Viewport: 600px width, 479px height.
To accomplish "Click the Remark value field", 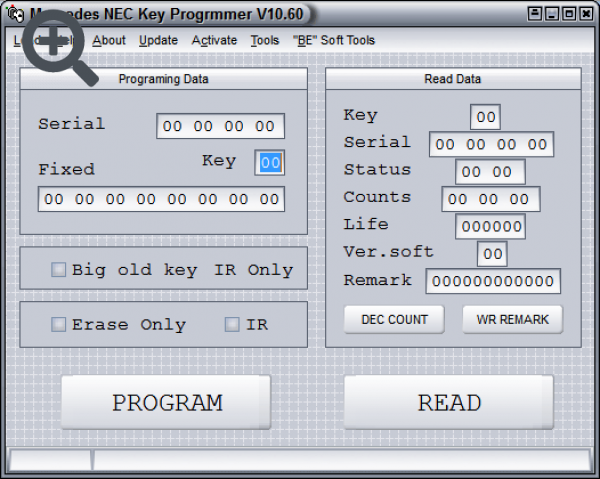I will (493, 281).
